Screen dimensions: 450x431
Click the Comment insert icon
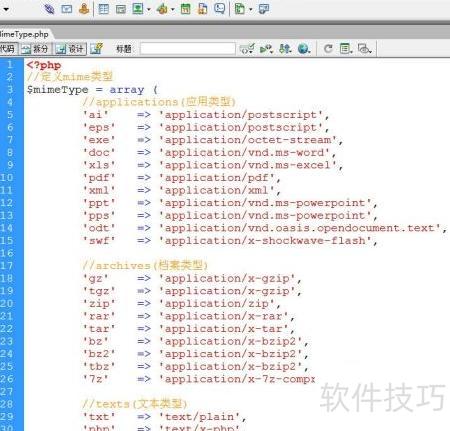click(220, 8)
